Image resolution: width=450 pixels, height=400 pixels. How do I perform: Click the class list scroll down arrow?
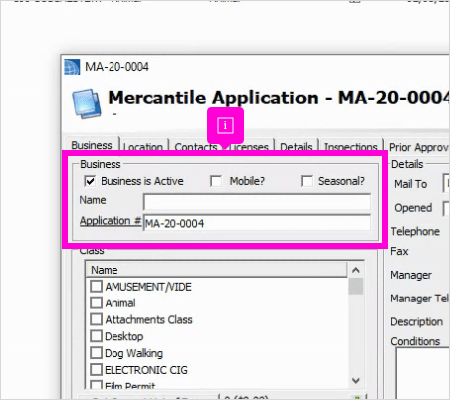tap(356, 381)
